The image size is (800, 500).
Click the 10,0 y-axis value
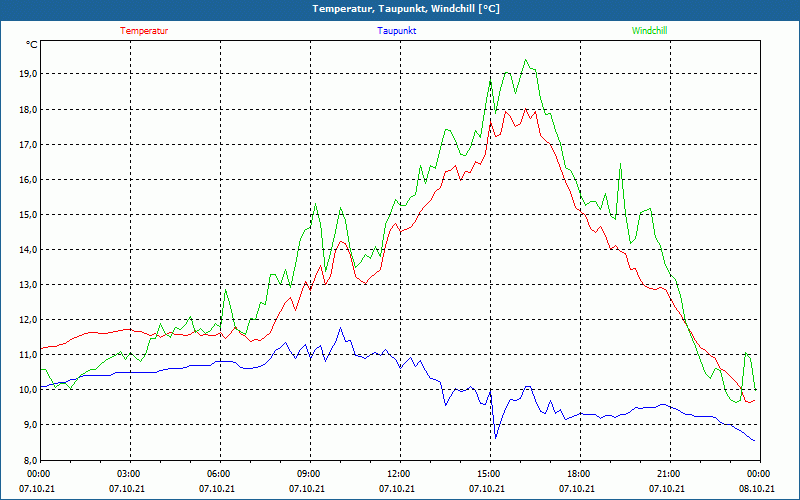[29, 390]
